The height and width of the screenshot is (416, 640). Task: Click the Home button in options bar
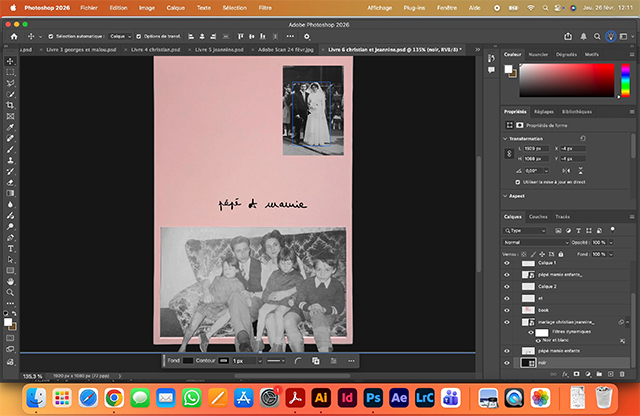14,37
